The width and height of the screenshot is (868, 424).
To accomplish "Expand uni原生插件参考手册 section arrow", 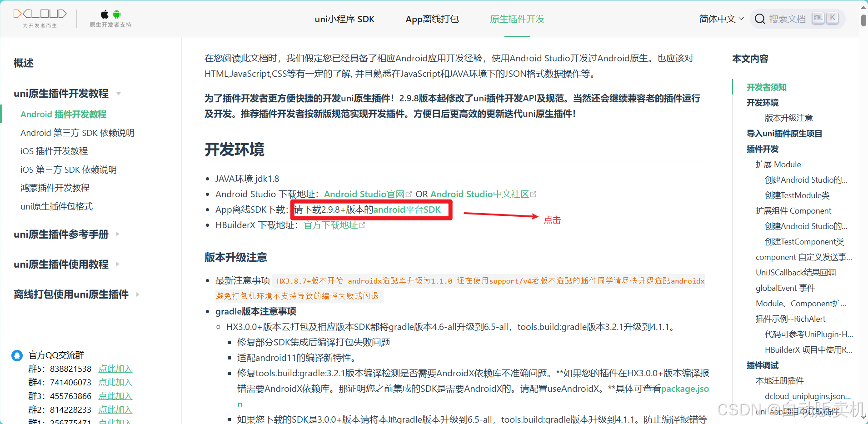I will [118, 234].
